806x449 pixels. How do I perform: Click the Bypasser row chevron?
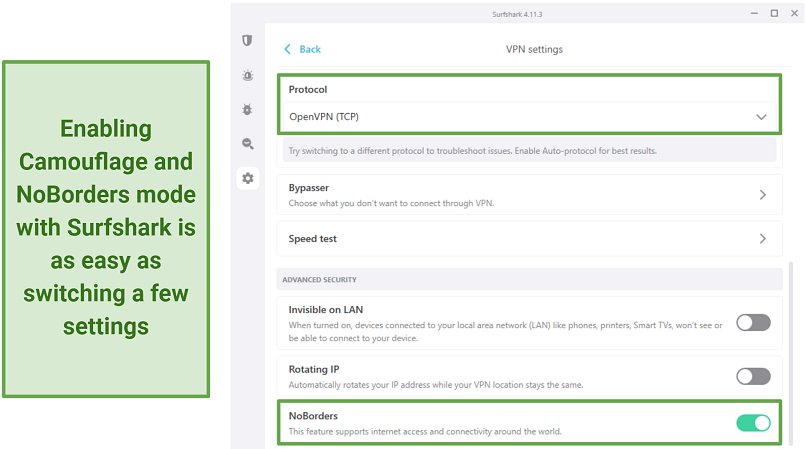tap(763, 195)
